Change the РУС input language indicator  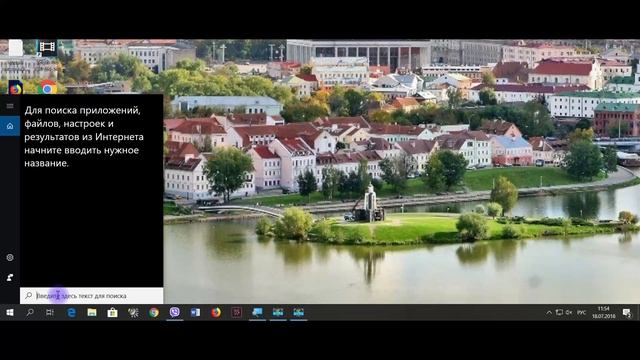point(582,313)
